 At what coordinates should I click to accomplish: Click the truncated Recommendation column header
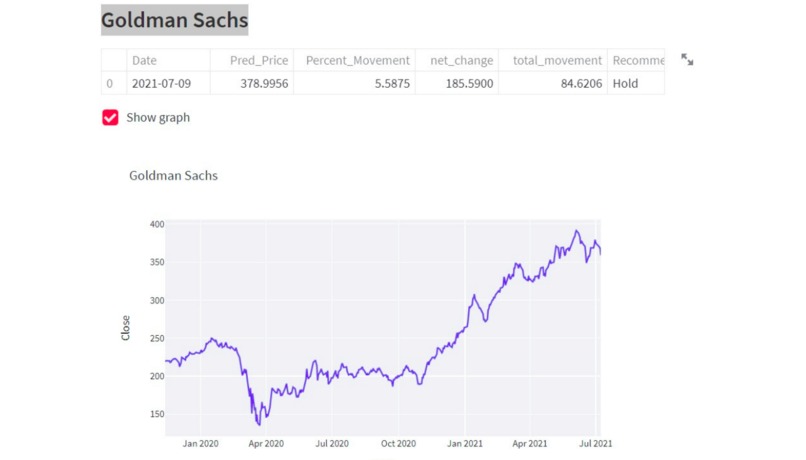point(636,60)
